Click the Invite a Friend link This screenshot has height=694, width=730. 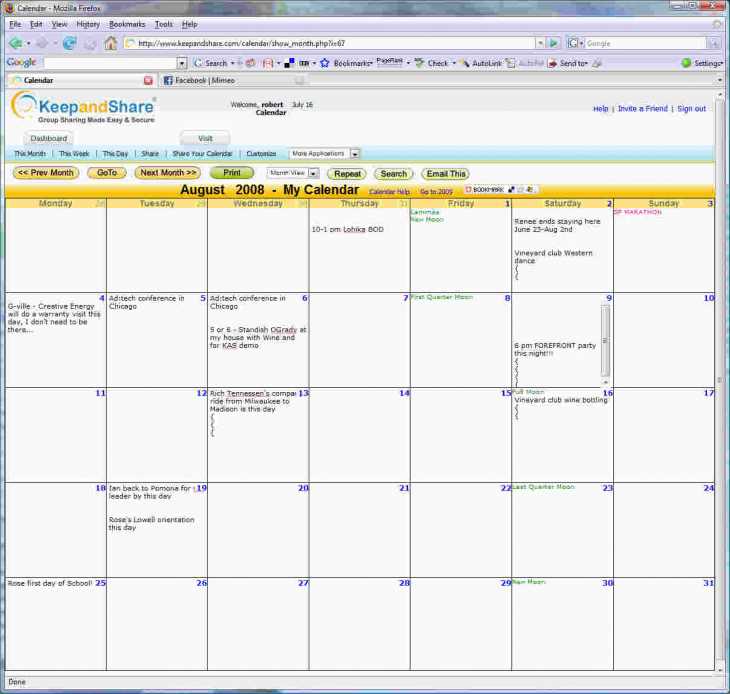(642, 109)
